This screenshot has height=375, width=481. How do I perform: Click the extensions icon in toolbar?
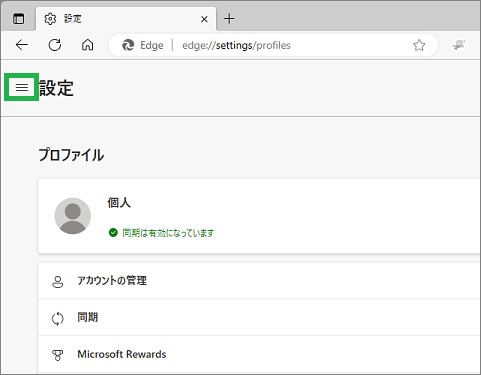(x=459, y=45)
